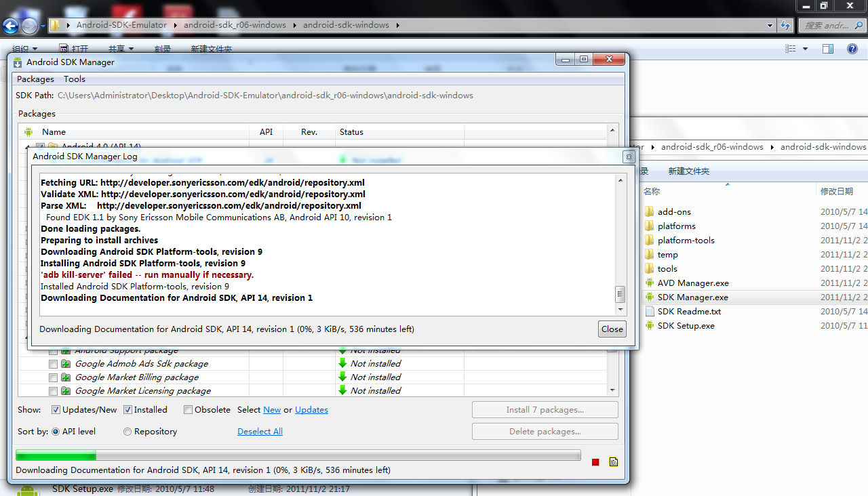Toggle the Explorer preview pane icon
The height and width of the screenshot is (496, 868).
(827, 49)
